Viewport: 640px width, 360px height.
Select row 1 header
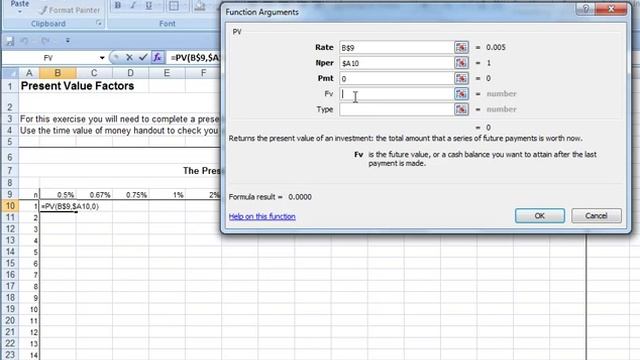pyautogui.click(x=10, y=86)
